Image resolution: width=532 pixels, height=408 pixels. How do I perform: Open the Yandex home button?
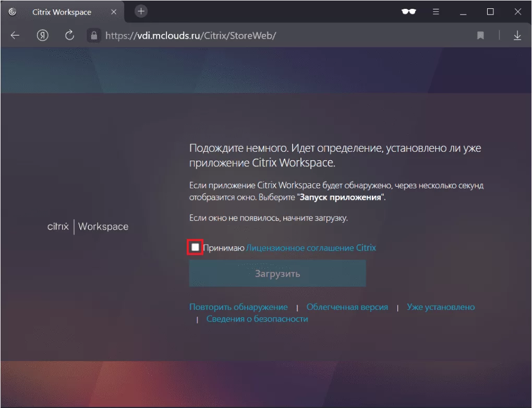(42, 35)
